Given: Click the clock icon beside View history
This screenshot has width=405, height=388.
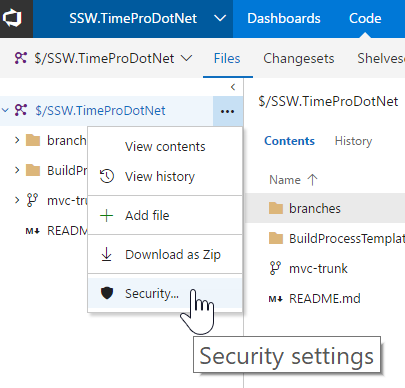Looking at the screenshot, I should pos(107,176).
